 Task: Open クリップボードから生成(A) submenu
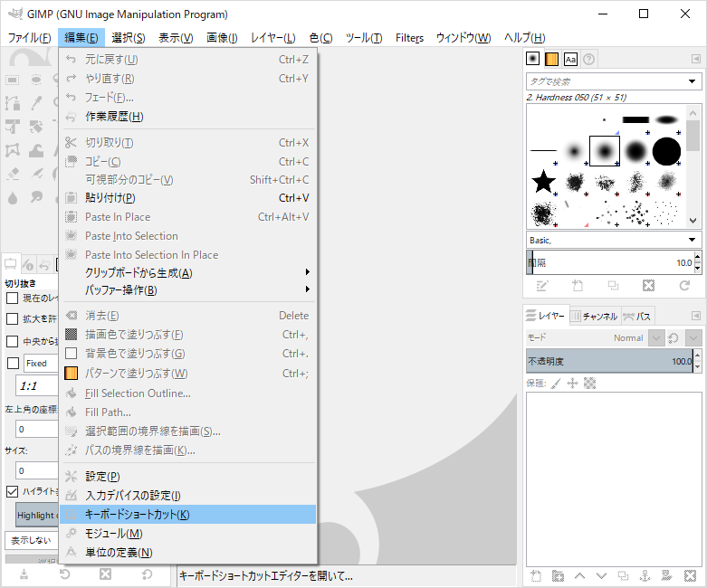(x=188, y=272)
